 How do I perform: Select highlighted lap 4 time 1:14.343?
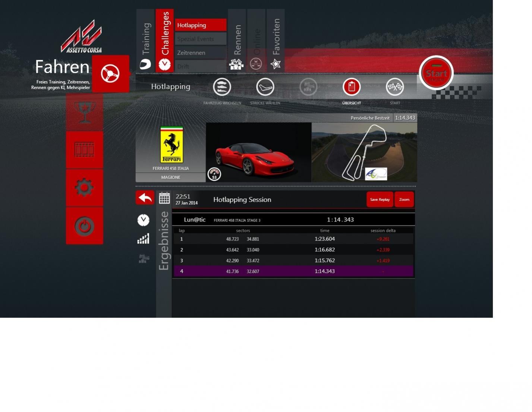(325, 271)
